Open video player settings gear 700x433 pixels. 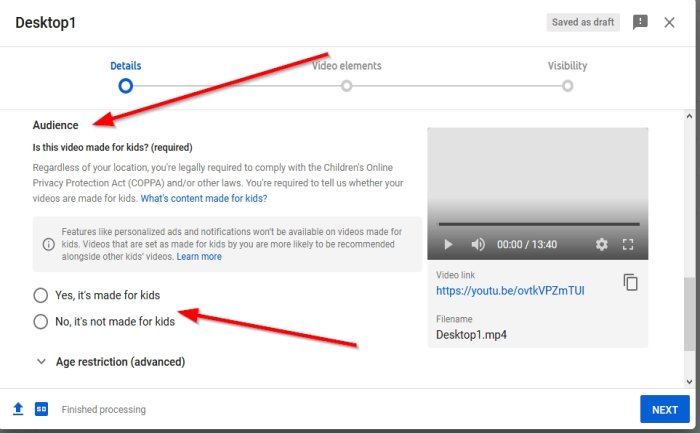[x=601, y=244]
